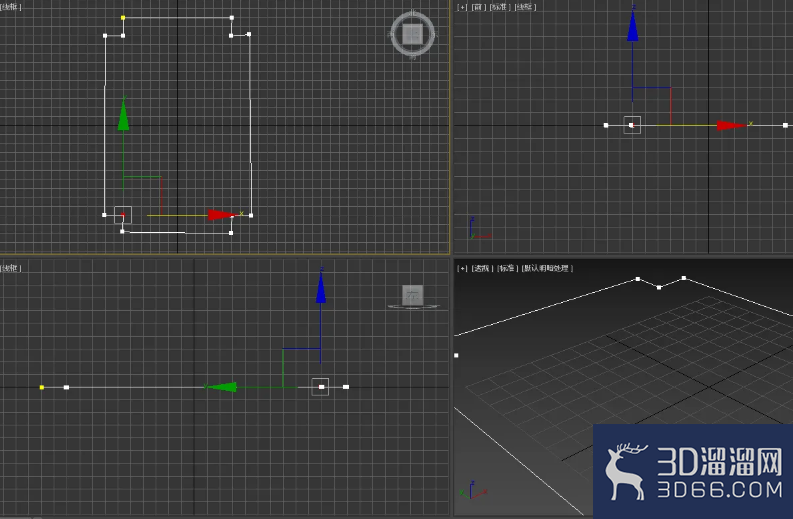Select the yellow vertex in the Top viewport

coord(123,18)
